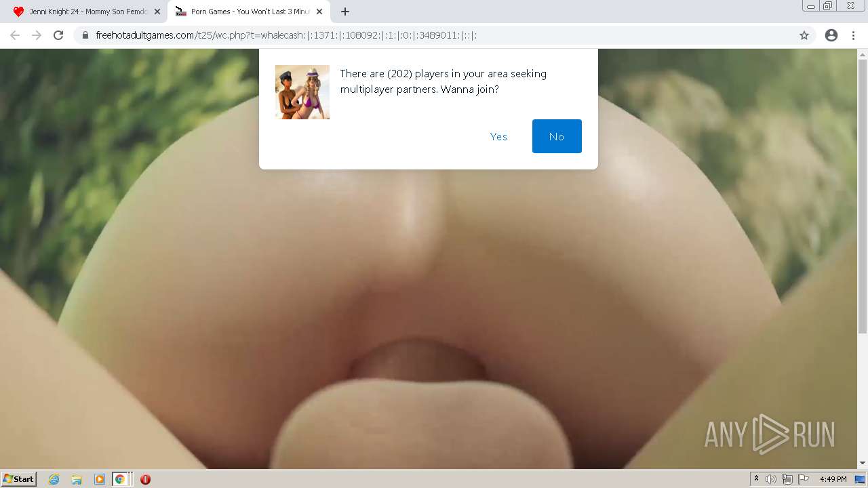
Task: Open the Chrome three-dot menu
Action: pyautogui.click(x=853, y=35)
